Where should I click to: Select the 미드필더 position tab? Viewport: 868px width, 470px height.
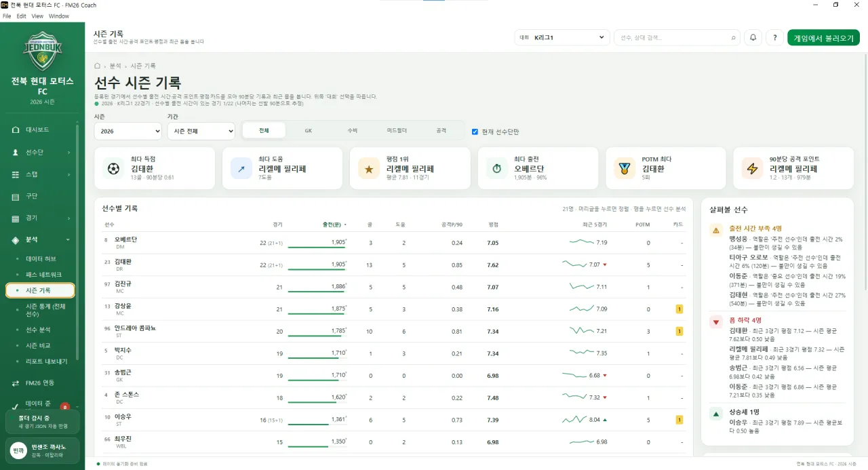tap(397, 130)
